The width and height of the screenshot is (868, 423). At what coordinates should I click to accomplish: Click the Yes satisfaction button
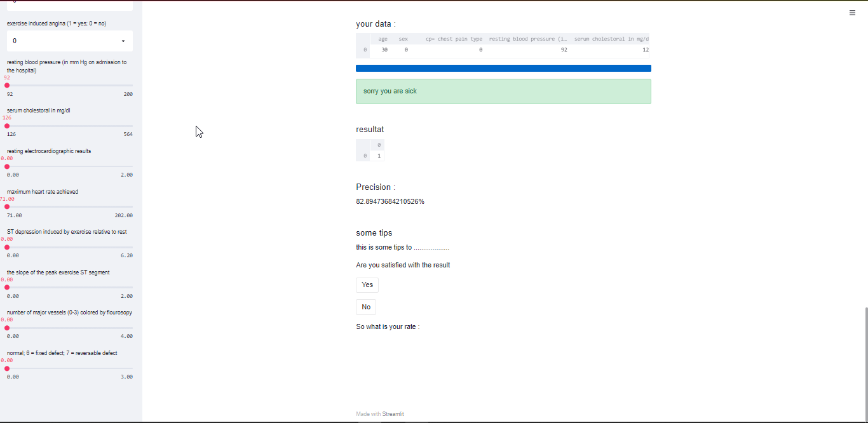367,285
